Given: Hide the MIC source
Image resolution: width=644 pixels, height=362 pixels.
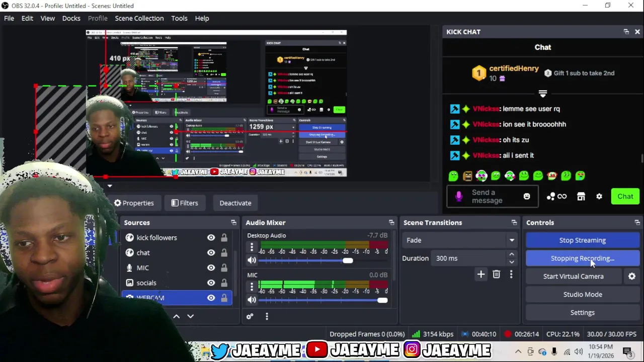Looking at the screenshot, I should [x=211, y=268].
